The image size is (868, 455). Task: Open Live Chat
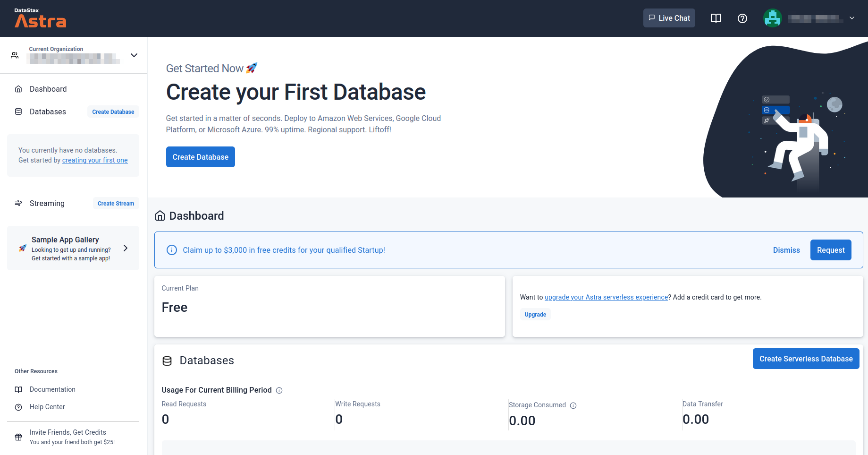coord(669,18)
